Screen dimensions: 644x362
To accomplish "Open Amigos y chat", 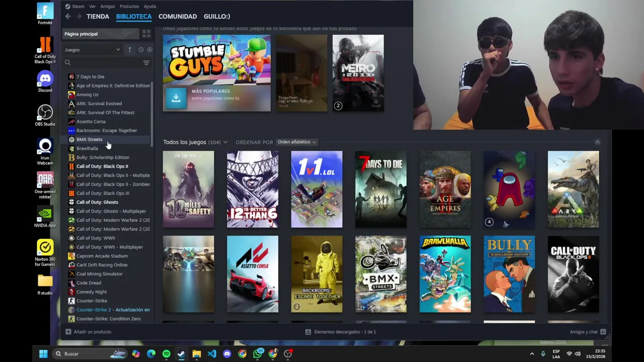I will pos(587,332).
